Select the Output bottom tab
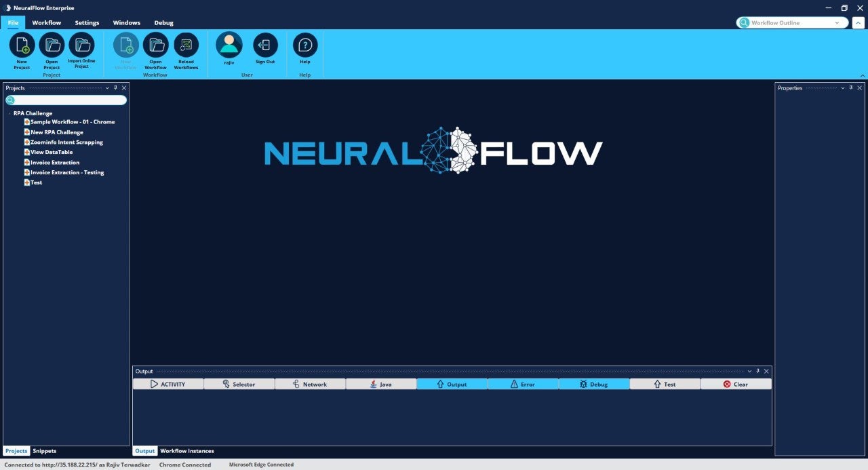868x470 pixels. click(144, 451)
